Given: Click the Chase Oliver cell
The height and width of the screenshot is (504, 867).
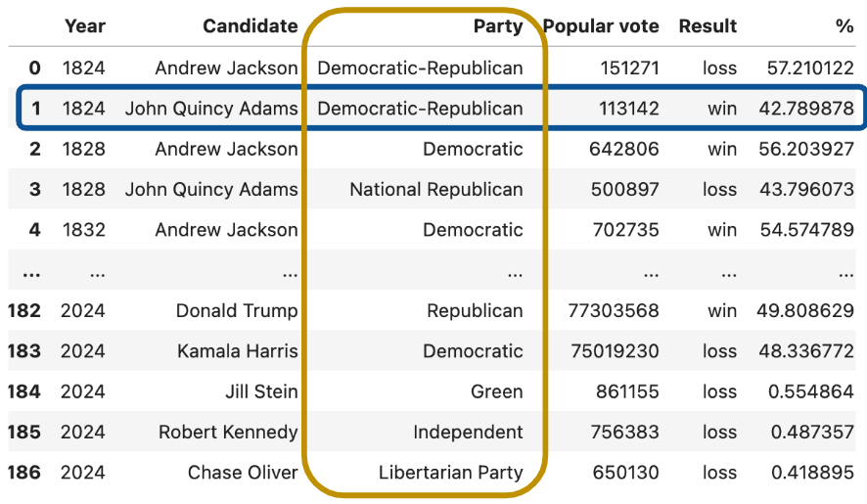Looking at the screenshot, I should [x=242, y=473].
